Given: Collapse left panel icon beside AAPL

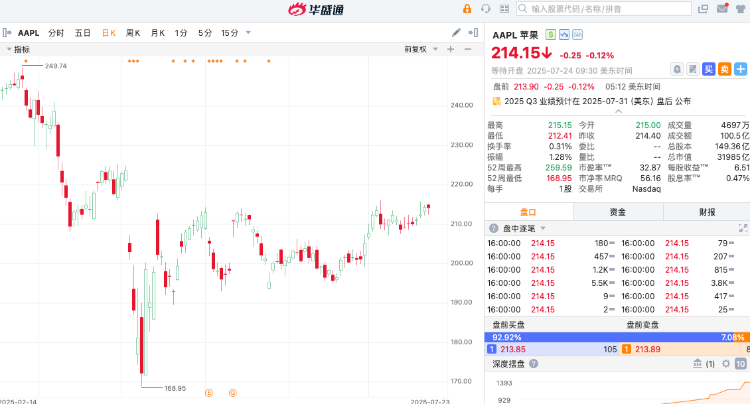Looking at the screenshot, I should tap(7, 33).
